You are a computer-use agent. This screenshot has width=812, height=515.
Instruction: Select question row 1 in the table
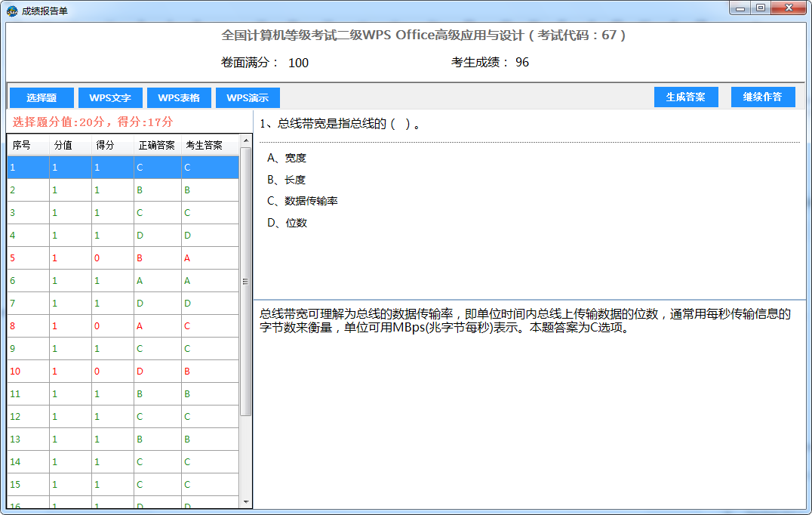(123, 168)
